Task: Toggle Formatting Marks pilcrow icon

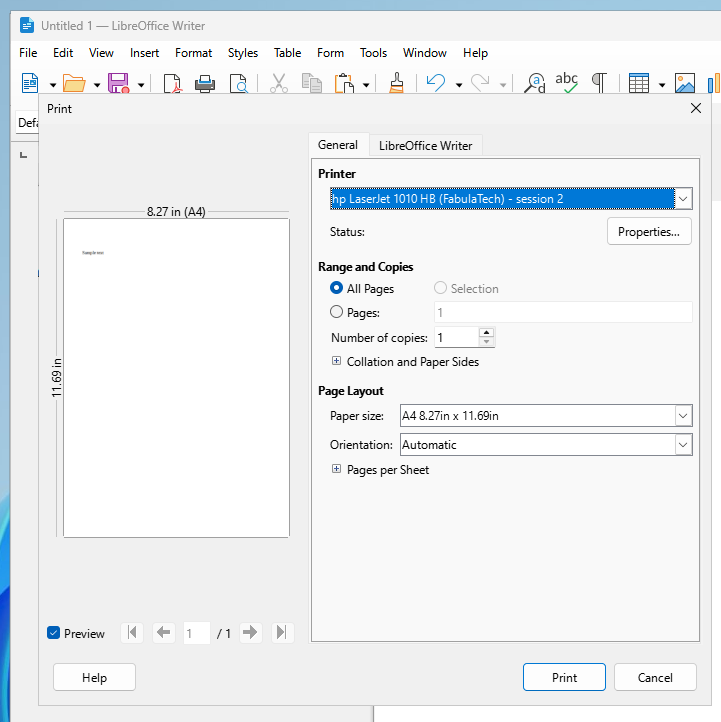Action: click(599, 84)
